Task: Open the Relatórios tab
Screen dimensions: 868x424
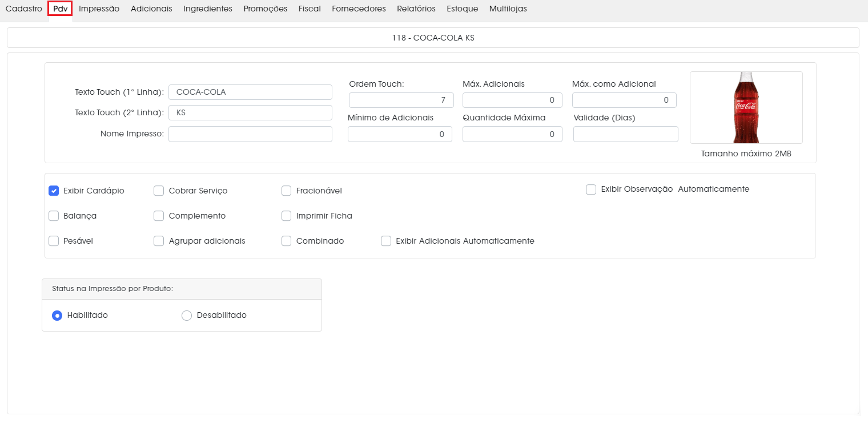Action: pos(416,9)
